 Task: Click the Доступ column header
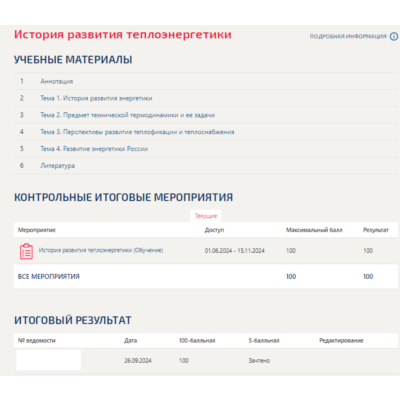[x=214, y=230]
